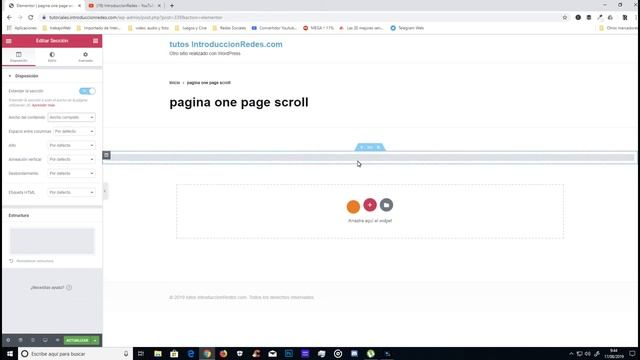The height and width of the screenshot is (360, 640).
Task: Open Espacio entre columnas dropdown
Action: click(74, 131)
